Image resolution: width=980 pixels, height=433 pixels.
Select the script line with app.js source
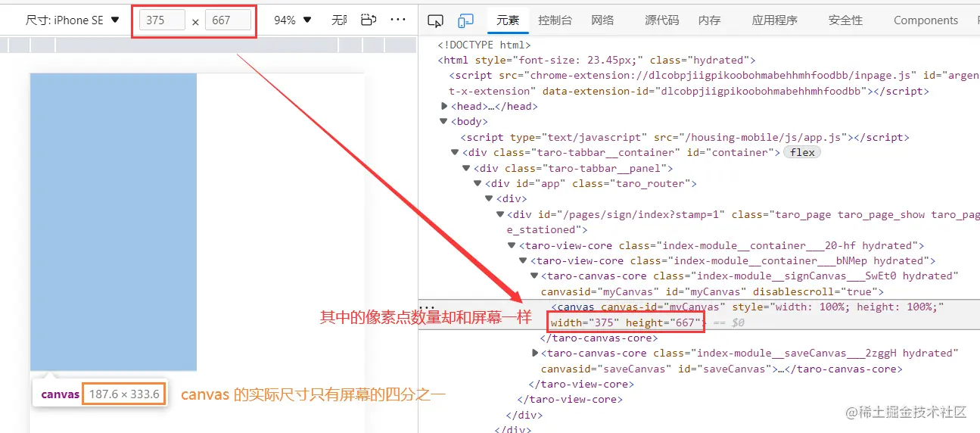pos(684,137)
